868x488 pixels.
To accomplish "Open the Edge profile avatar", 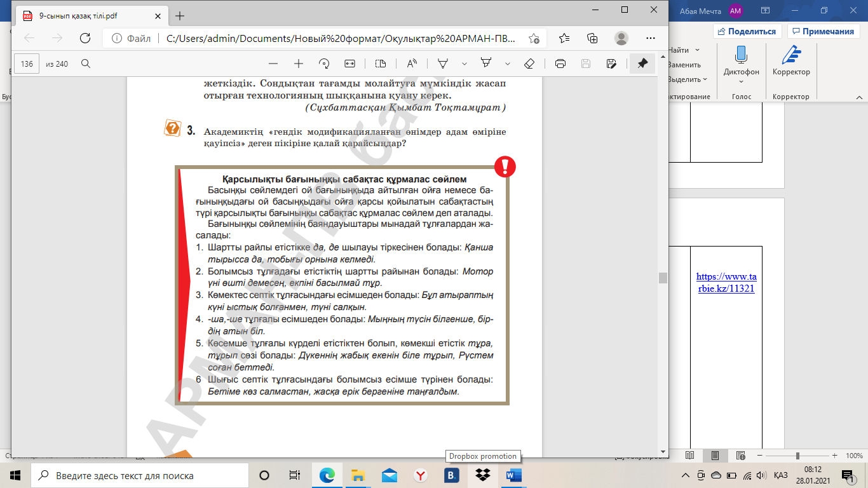I will pos(621,38).
